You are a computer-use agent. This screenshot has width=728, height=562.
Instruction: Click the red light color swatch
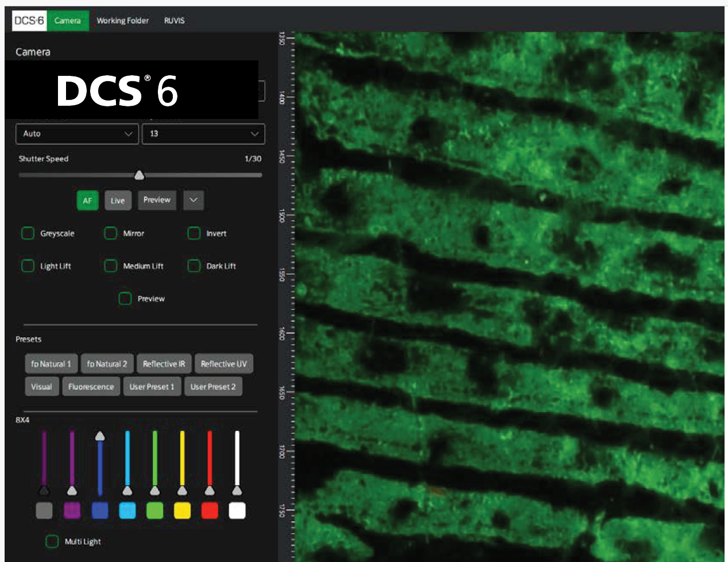pos(210,510)
